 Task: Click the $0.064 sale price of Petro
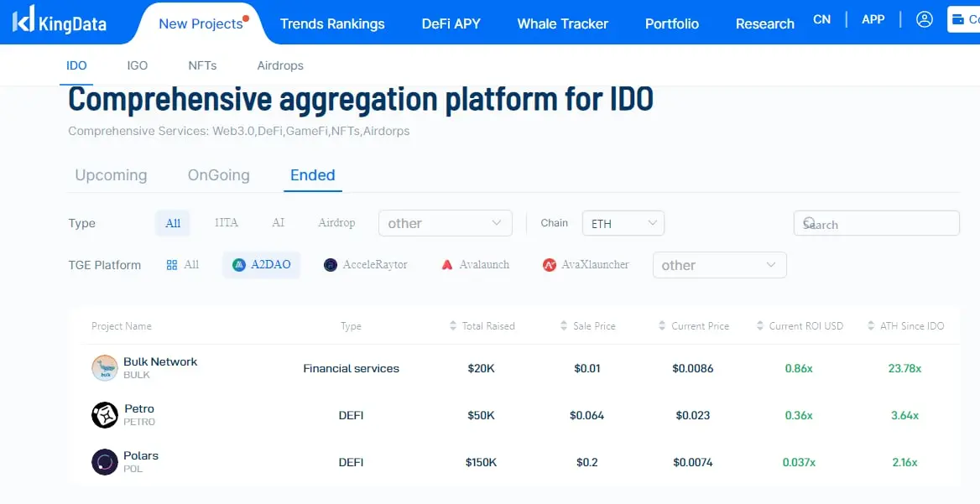(x=586, y=415)
